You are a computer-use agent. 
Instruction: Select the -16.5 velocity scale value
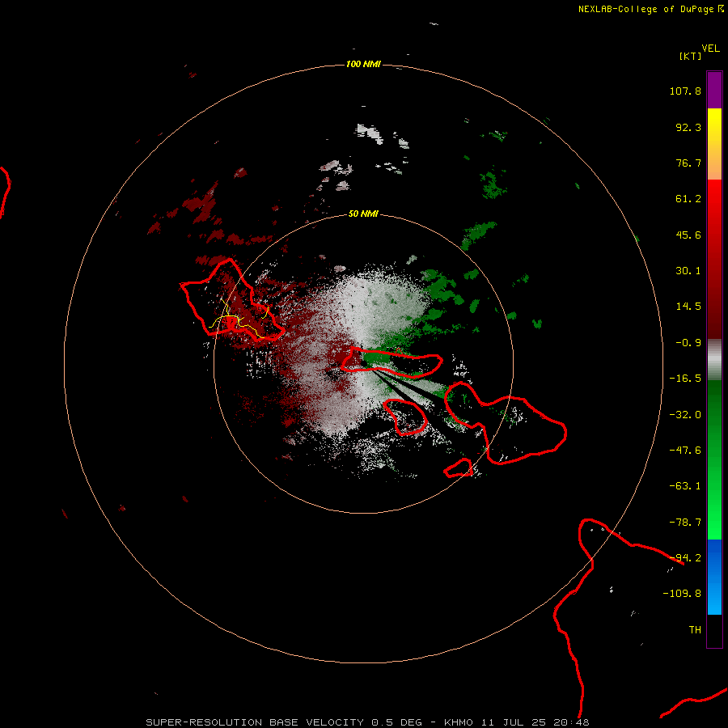(x=685, y=379)
